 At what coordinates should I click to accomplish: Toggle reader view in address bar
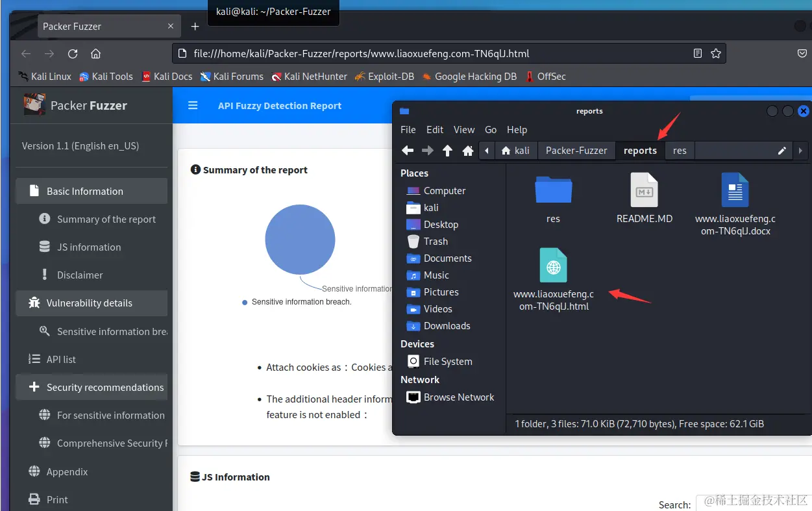pyautogui.click(x=698, y=54)
